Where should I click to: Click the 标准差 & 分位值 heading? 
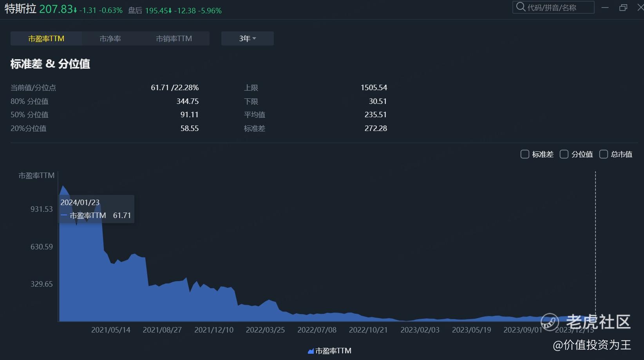50,64
